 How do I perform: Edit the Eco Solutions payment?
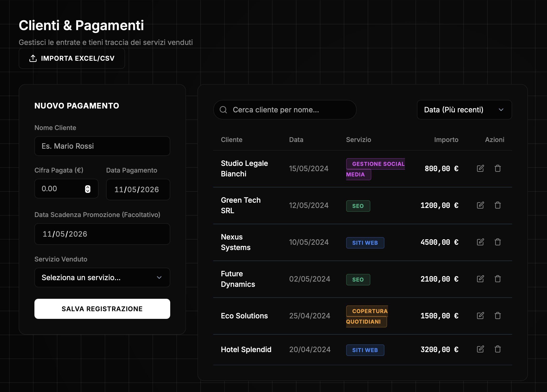pyautogui.click(x=480, y=316)
